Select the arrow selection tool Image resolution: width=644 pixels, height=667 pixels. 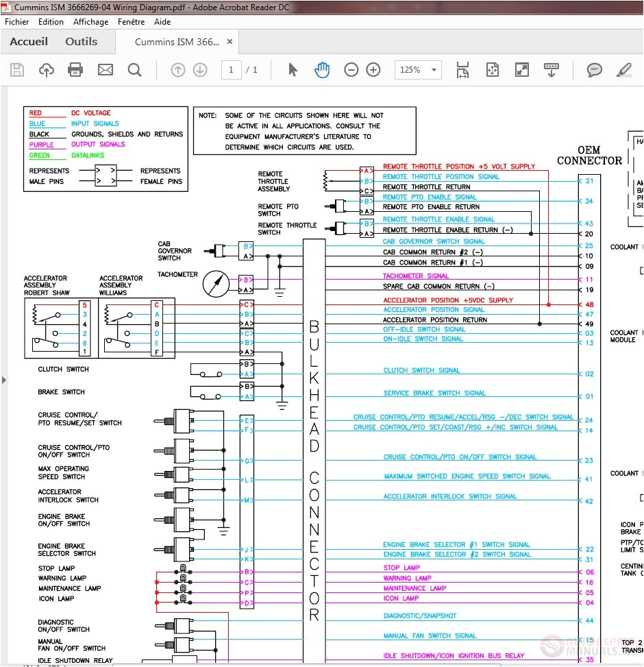coord(293,70)
